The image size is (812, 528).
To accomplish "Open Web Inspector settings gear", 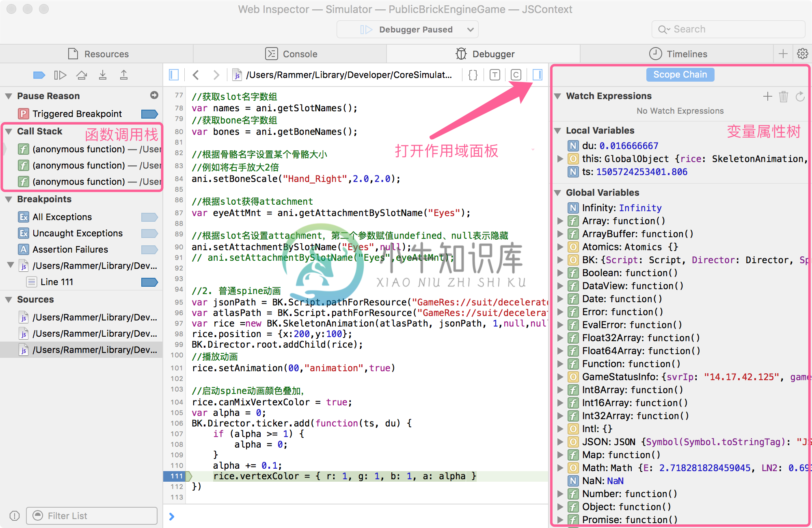I will pyautogui.click(x=803, y=54).
